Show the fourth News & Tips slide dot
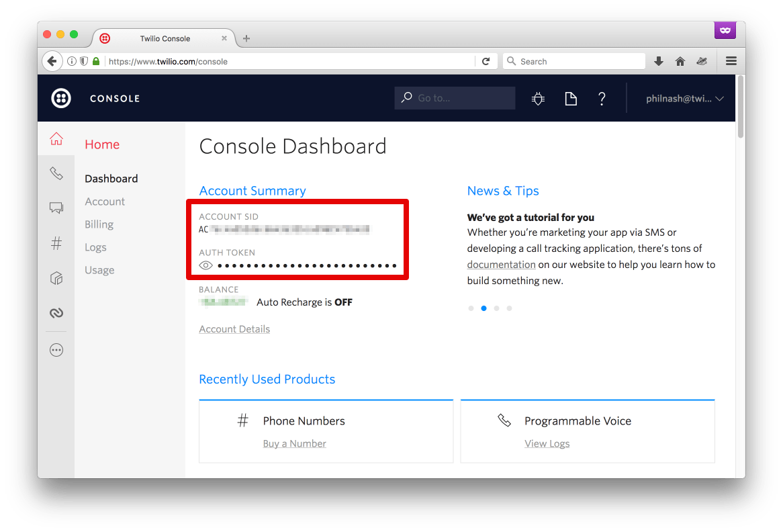The width and height of the screenshot is (783, 532). tap(509, 308)
